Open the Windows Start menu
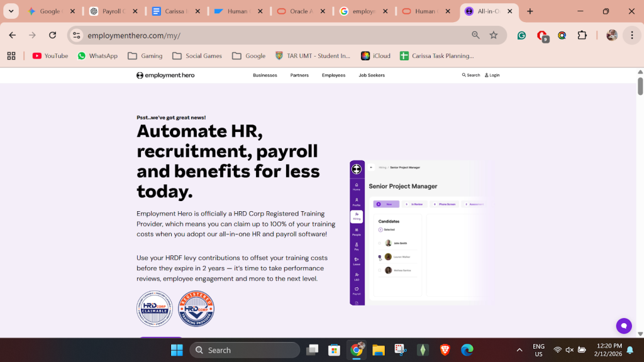Screen dimensions: 644x362 177,350
